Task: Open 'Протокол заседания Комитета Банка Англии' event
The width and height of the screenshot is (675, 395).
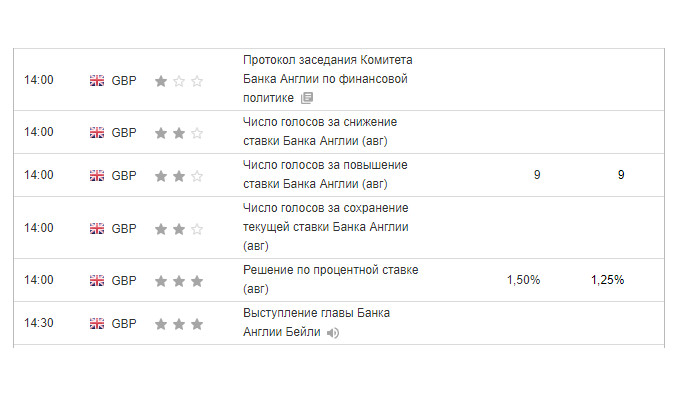Action: click(328, 79)
